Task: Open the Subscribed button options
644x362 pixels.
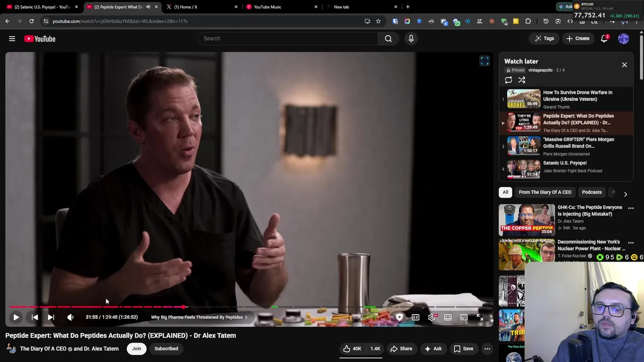Action: [166, 348]
